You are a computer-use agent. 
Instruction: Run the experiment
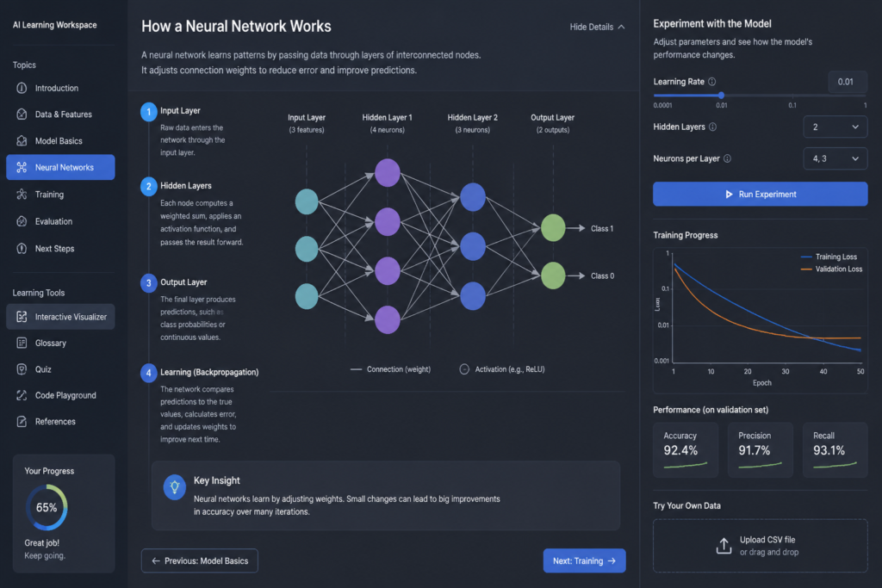tap(760, 194)
